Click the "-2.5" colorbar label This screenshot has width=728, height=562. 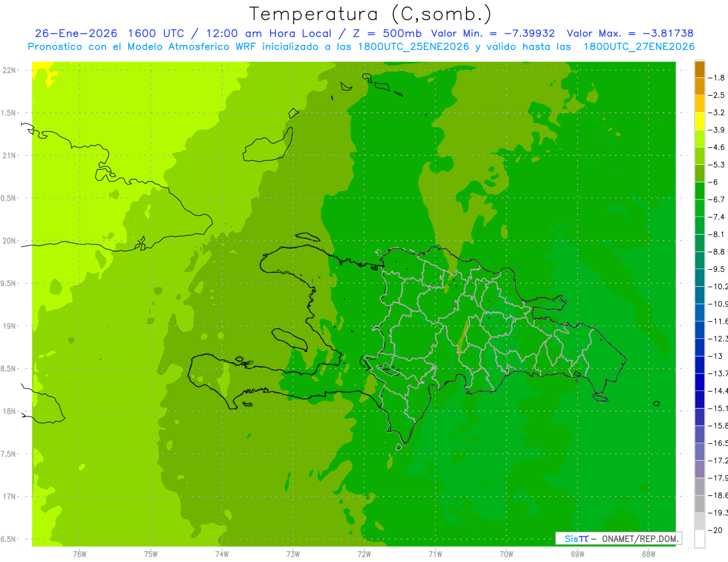click(718, 95)
